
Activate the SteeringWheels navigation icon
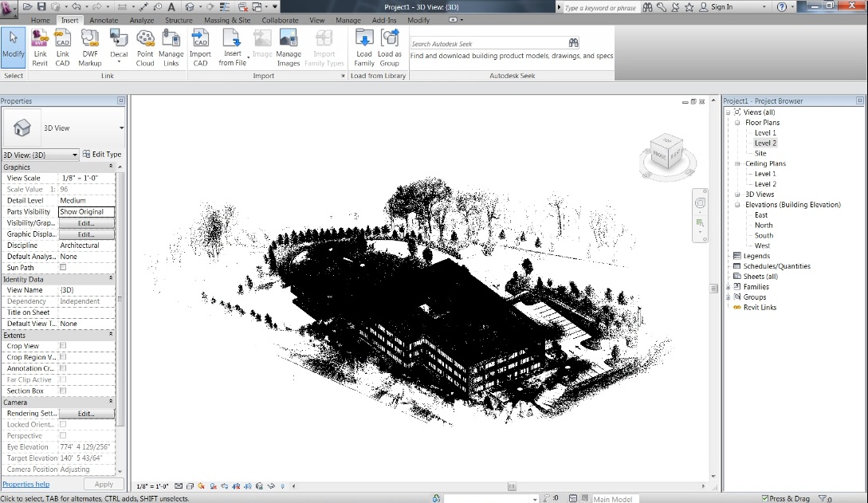701,202
